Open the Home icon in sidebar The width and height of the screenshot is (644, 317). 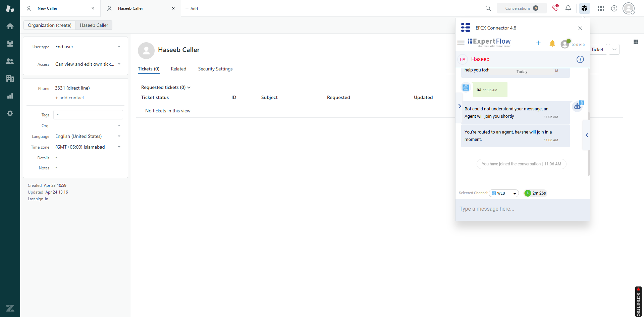[x=10, y=26]
